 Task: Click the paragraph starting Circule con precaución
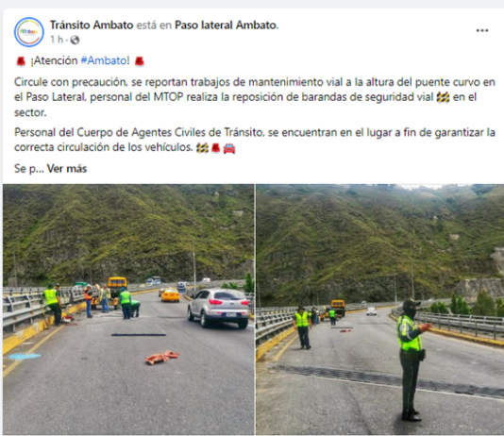point(255,97)
